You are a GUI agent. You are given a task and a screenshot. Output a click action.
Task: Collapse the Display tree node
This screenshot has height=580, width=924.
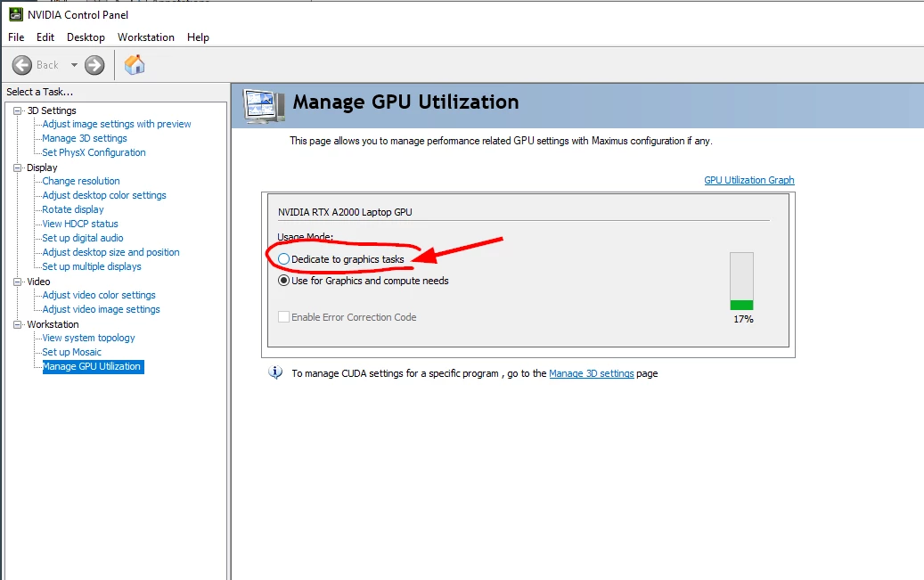tap(18, 168)
